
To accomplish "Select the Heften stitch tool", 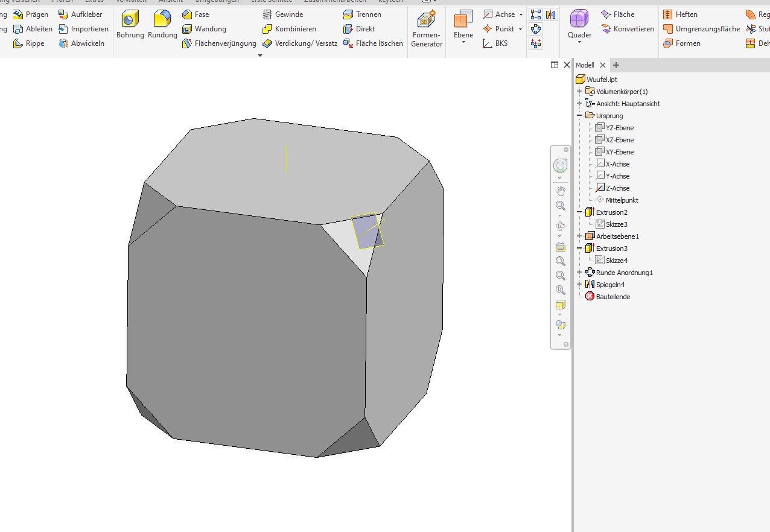I will pos(680,14).
